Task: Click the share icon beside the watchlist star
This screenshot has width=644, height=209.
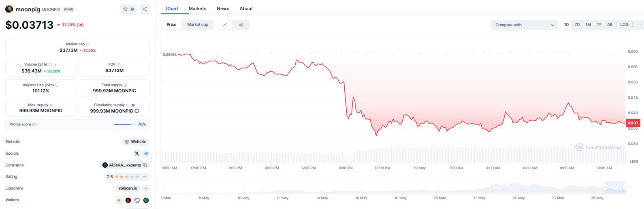Action: 145,9
